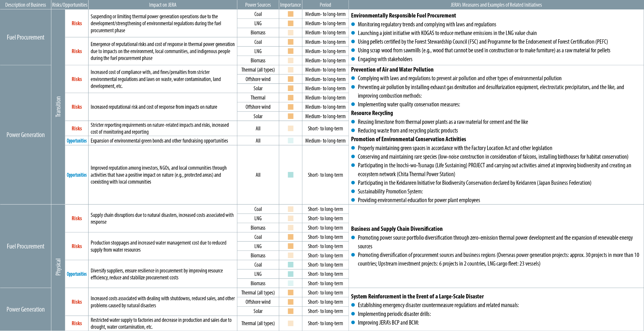644x331 pixels.
Task: Click 'Production stoppages and increased water management cost' text
Action: [x=158, y=246]
